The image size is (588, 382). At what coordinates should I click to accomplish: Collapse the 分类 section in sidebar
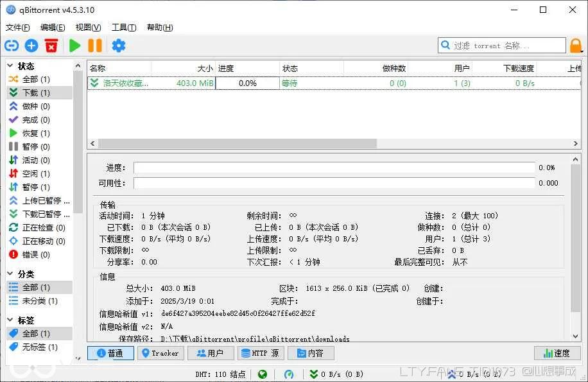pos(10,273)
